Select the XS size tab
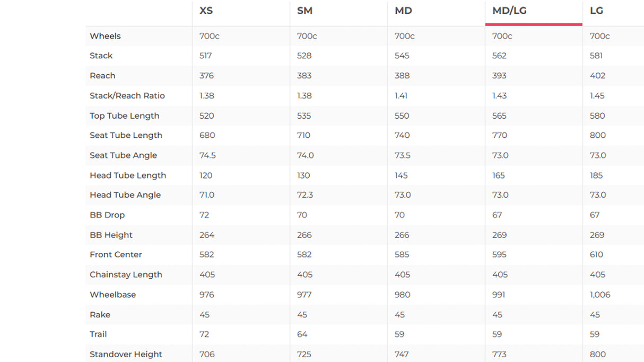Image resolution: width=644 pixels, height=362 pixels. pyautogui.click(x=206, y=11)
